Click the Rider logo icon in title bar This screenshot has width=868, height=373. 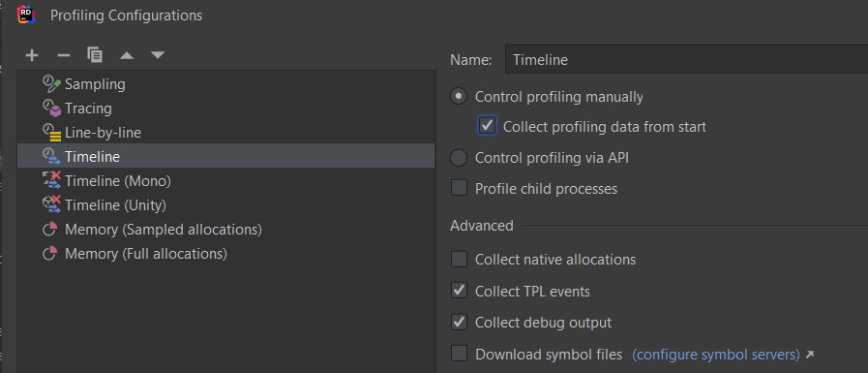pos(25,15)
